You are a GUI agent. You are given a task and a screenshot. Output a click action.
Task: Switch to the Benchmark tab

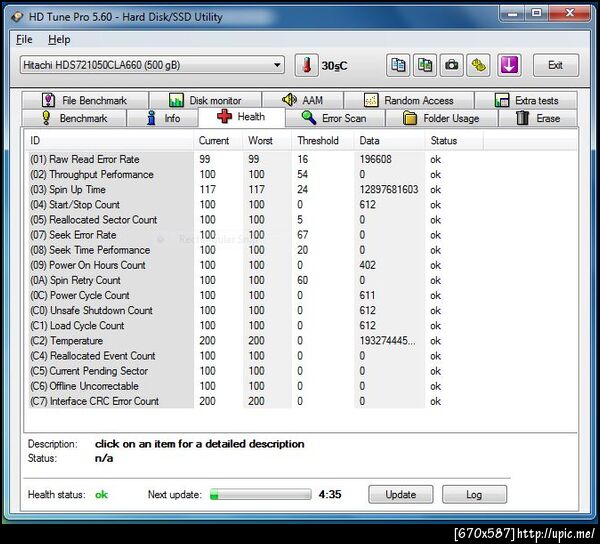pyautogui.click(x=75, y=118)
